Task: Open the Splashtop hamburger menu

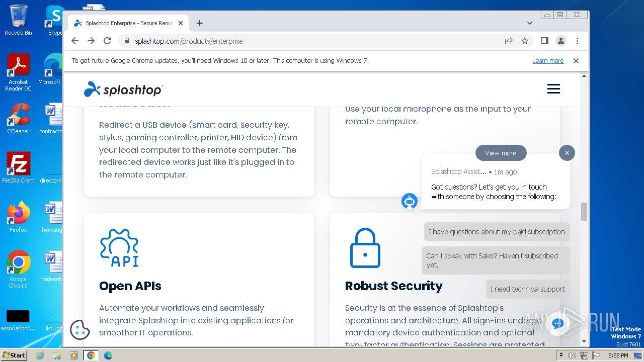Action: click(x=553, y=89)
